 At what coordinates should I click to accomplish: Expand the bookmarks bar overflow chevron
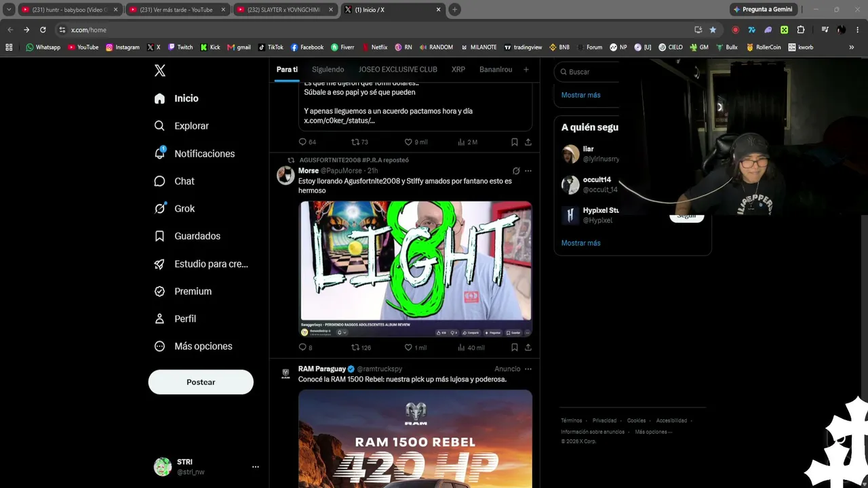(852, 47)
